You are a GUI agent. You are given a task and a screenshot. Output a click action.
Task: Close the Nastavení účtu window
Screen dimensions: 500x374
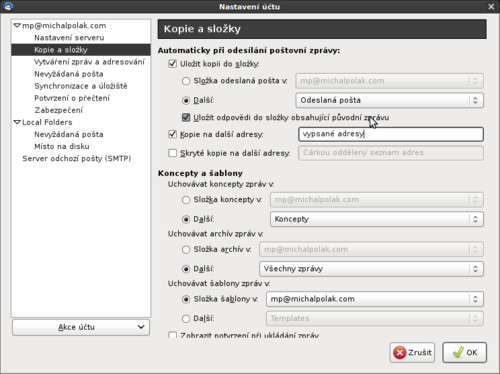click(491, 7)
